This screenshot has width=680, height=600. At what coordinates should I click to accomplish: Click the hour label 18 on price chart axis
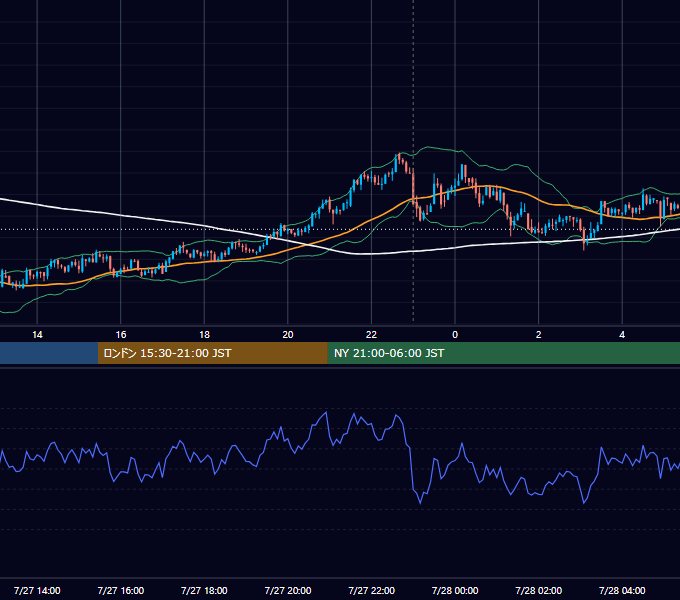[x=204, y=335]
